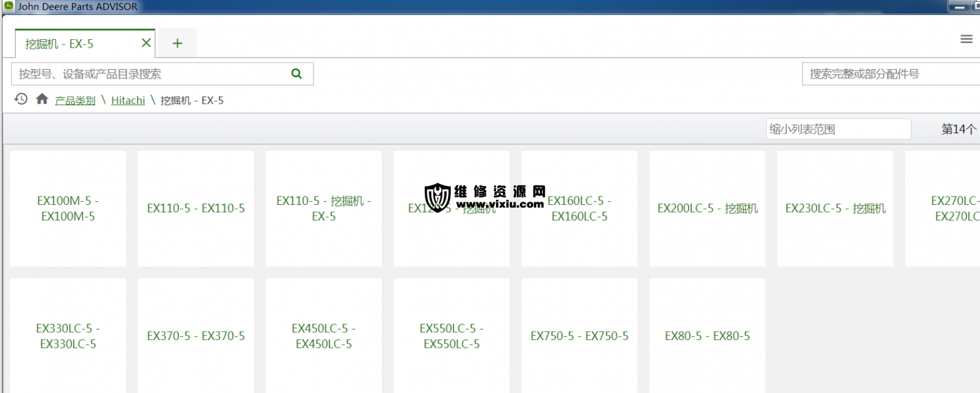Open the EX750-5 - EX750-5 card
Image resolution: width=980 pixels, height=393 pixels.
(x=580, y=336)
